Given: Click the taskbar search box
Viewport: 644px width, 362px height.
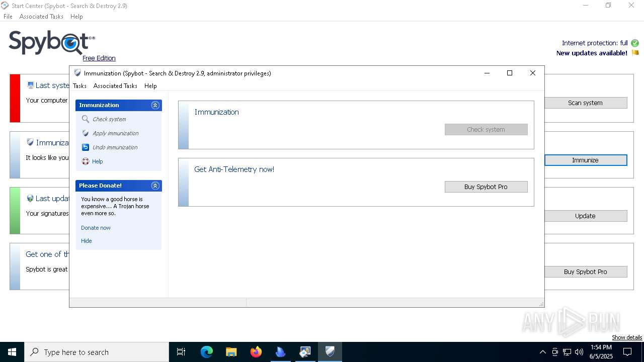Looking at the screenshot, I should [97, 352].
